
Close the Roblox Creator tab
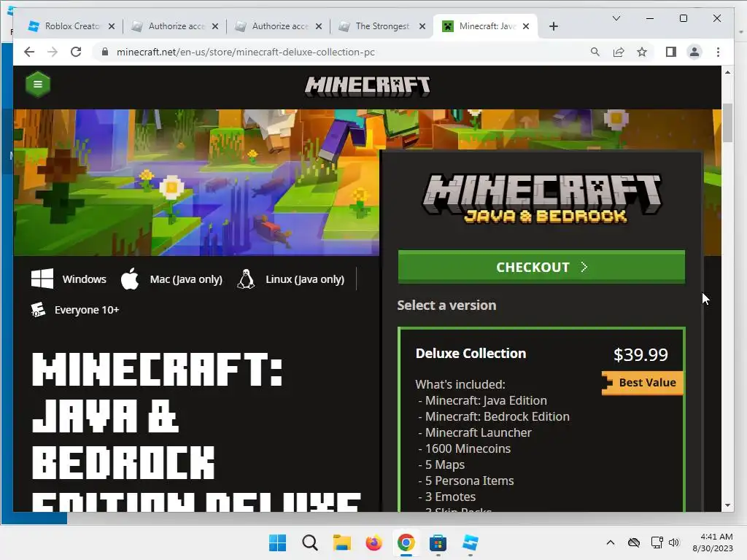(x=112, y=26)
